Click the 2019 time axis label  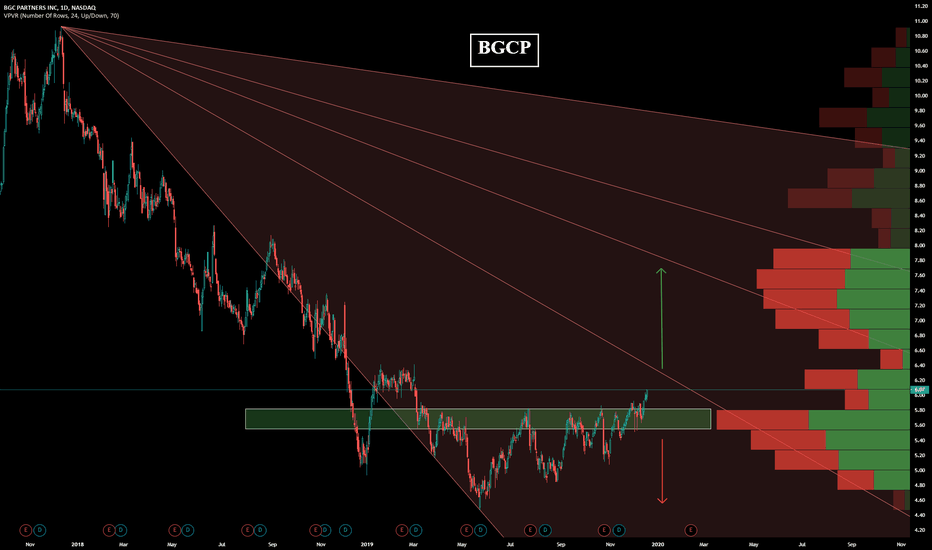point(367,544)
